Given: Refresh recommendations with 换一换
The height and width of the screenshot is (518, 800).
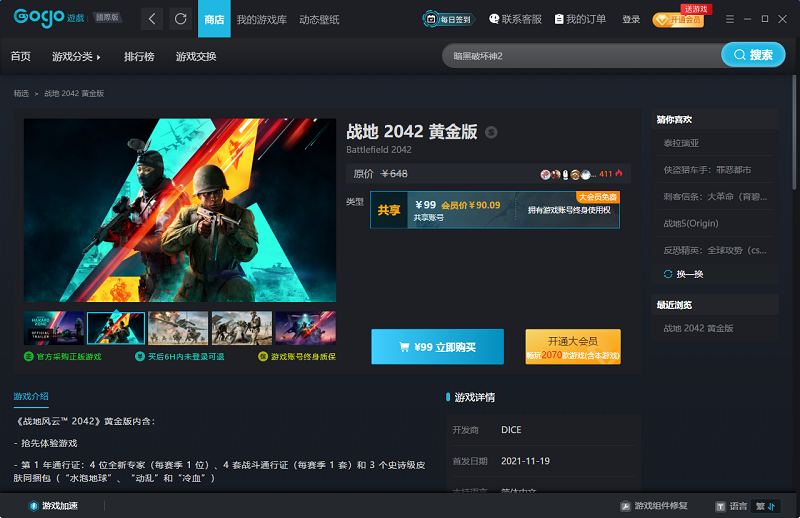Looking at the screenshot, I should 683,274.
